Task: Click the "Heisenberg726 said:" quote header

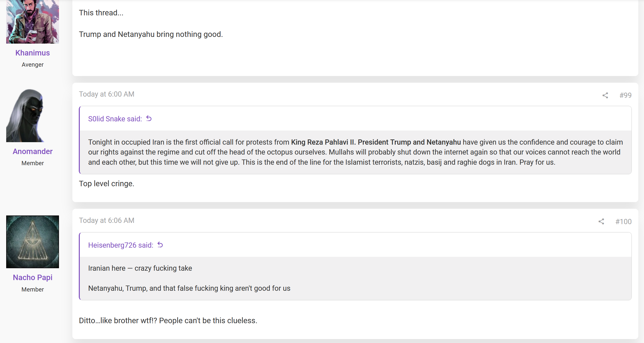Action: pyautogui.click(x=120, y=245)
